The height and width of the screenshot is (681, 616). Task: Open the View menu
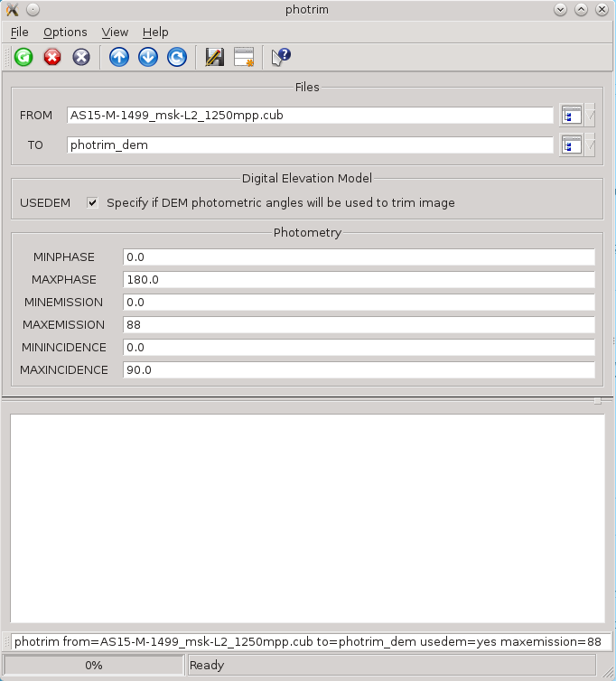[115, 32]
